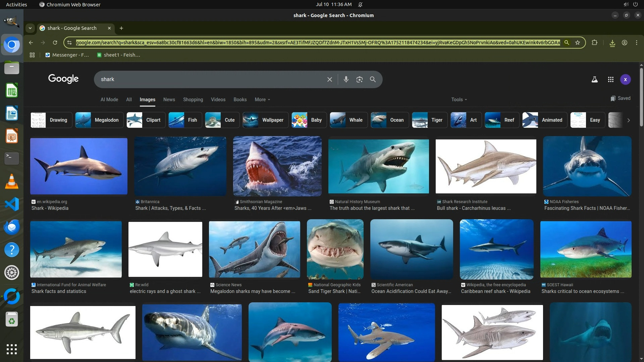Open Google Search Labs flask icon
Image resolution: width=644 pixels, height=362 pixels.
[594, 79]
